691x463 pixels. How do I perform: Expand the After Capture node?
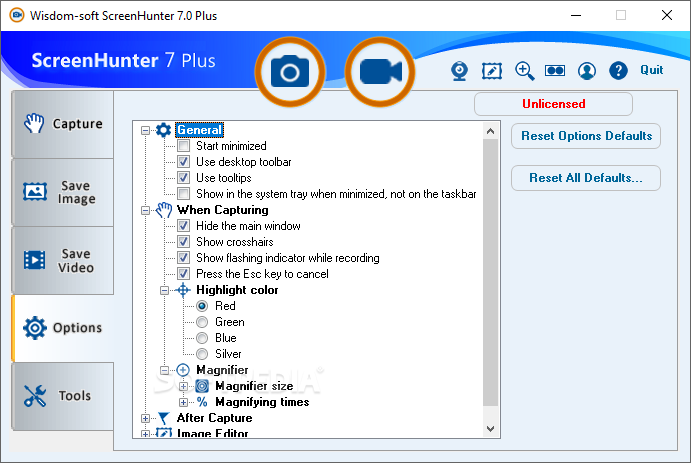click(145, 419)
